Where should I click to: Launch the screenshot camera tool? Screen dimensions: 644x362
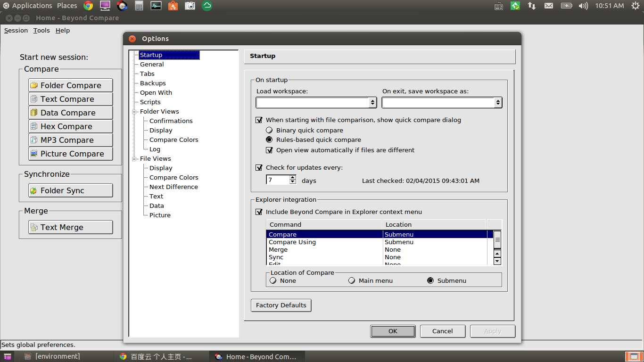coord(190,6)
